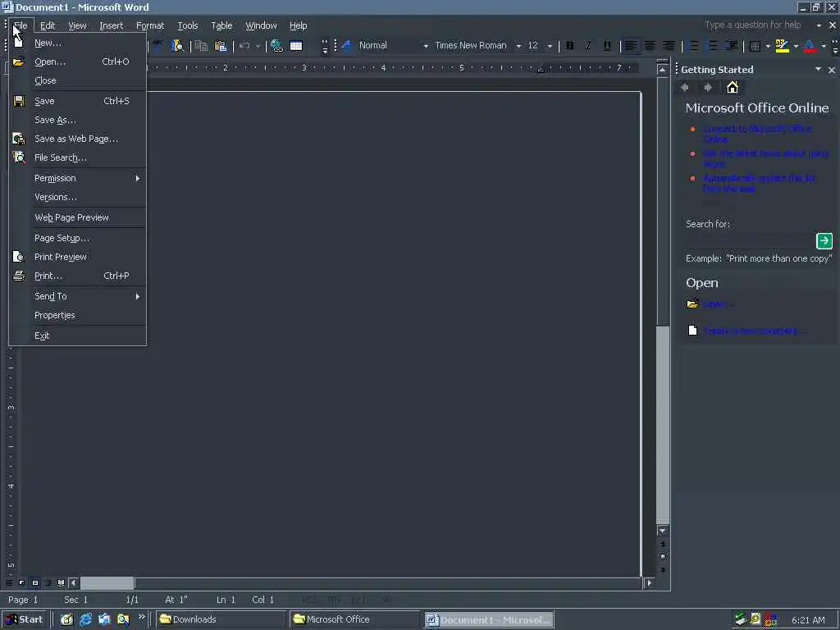The image size is (840, 630).
Task: Click the Open link in the task pane
Action: click(719, 304)
